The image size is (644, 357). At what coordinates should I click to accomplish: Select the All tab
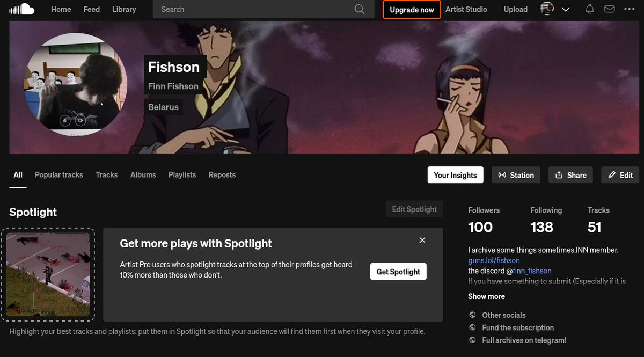pos(18,175)
